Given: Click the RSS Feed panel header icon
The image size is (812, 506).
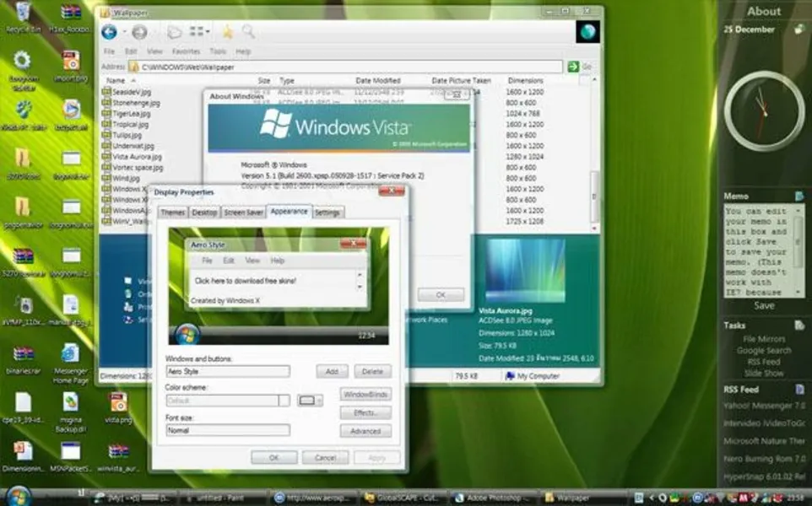Looking at the screenshot, I should coord(799,389).
